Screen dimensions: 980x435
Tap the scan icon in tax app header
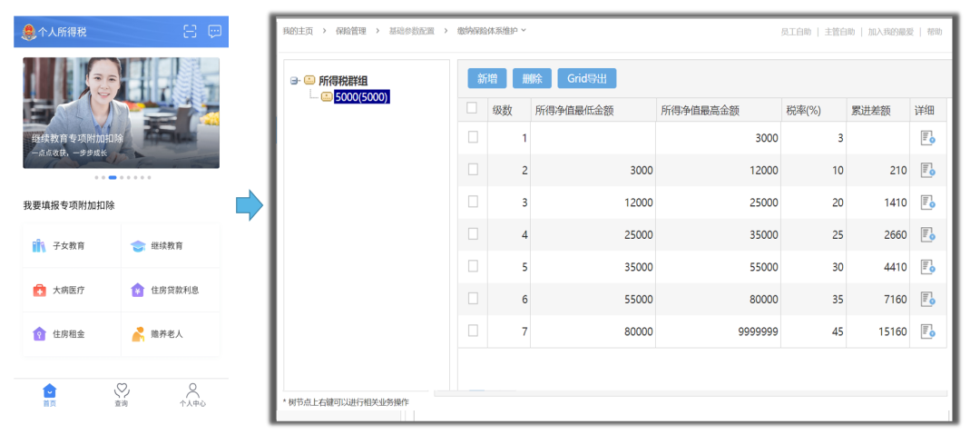point(190,31)
